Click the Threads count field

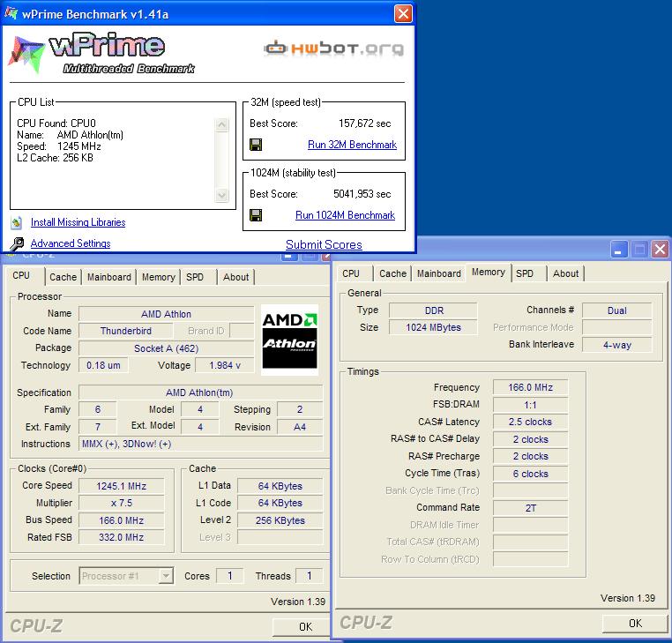(x=309, y=576)
